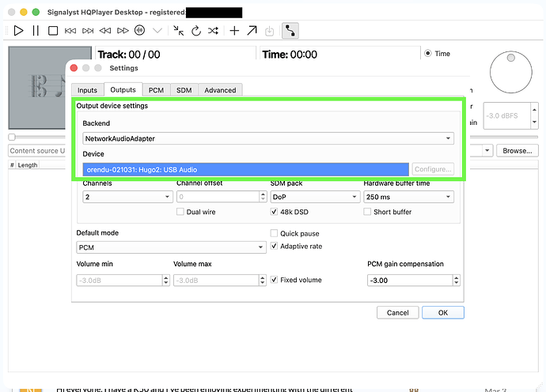Click the Browse... button in main window
The height and width of the screenshot is (392, 546).
coord(517,151)
